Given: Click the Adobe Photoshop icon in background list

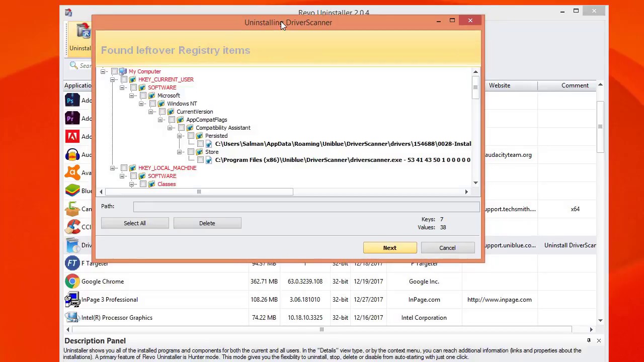Looking at the screenshot, I should [72, 100].
